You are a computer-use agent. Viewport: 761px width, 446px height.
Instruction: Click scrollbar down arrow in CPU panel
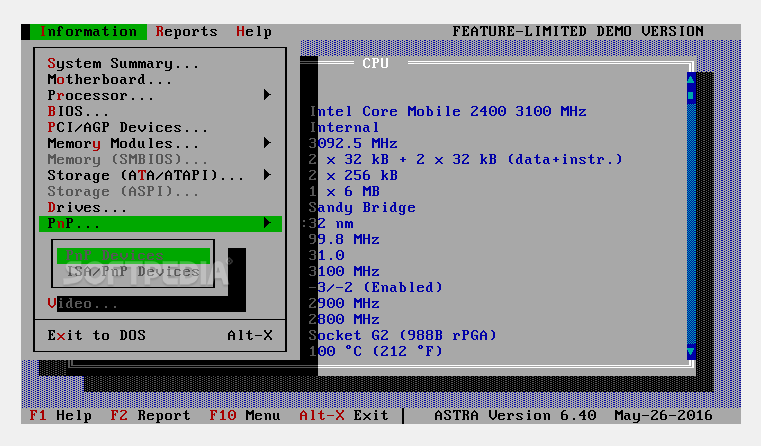[x=691, y=351]
